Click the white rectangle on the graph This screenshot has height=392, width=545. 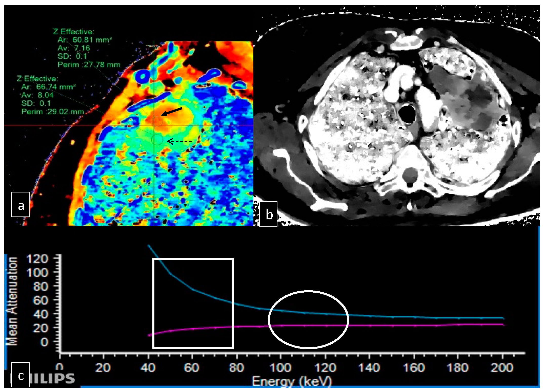point(193,259)
